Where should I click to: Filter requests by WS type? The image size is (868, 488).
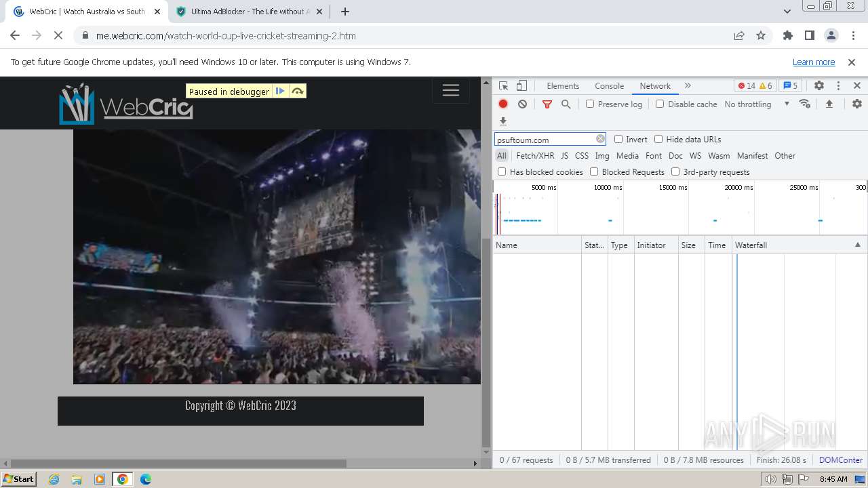point(695,155)
